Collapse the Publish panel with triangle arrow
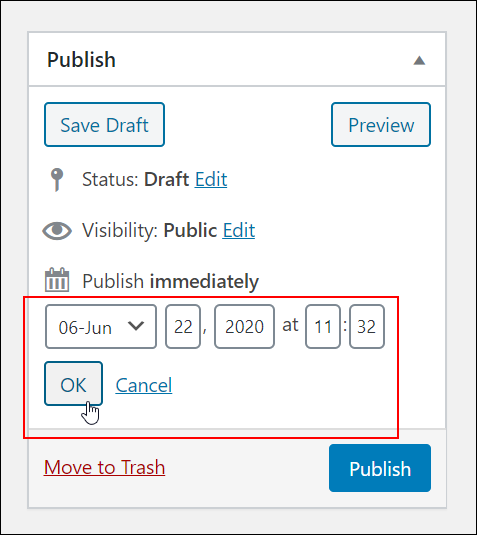Screen dimensions: 477x535 pyautogui.click(x=419, y=61)
